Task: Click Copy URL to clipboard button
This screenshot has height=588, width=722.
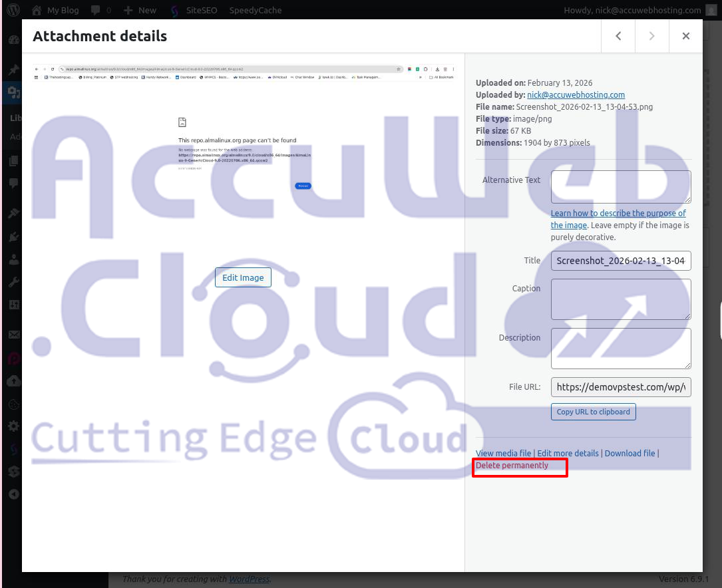Action: pyautogui.click(x=593, y=412)
